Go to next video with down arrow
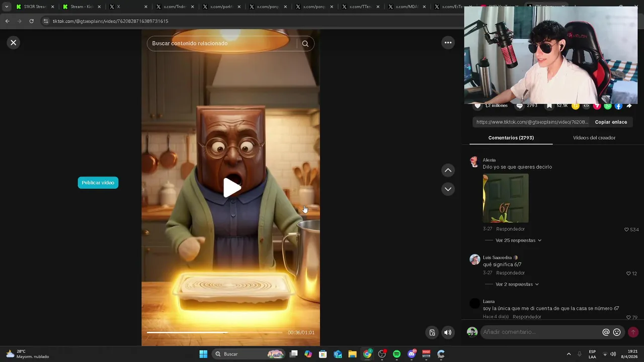This screenshot has height=362, width=644. 448,189
